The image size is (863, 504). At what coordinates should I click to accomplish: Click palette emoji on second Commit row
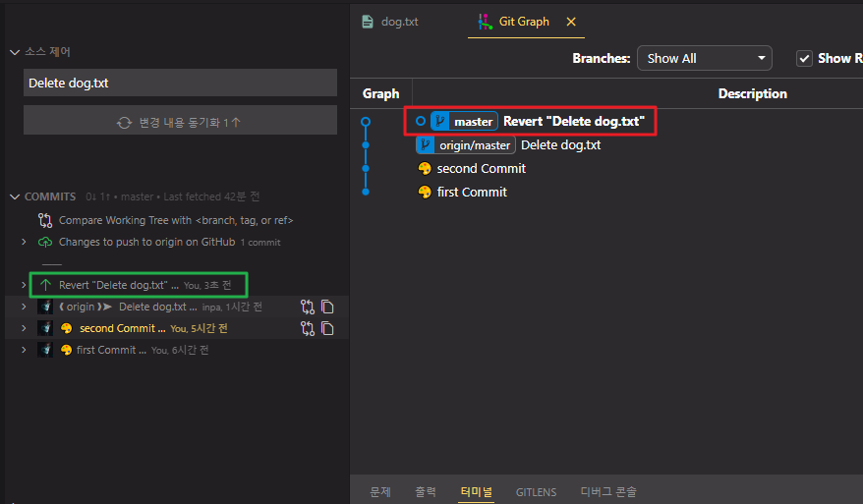(66, 328)
